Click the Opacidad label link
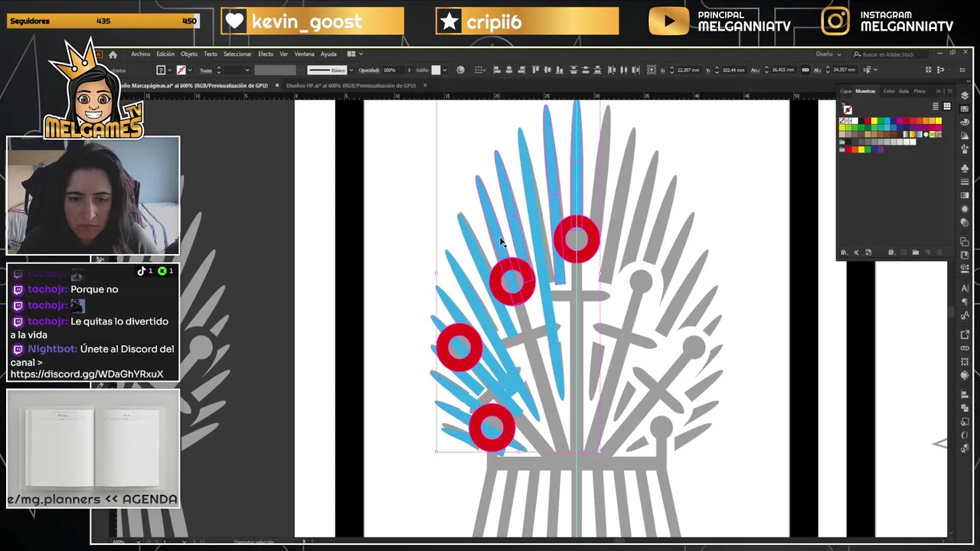Image resolution: width=980 pixels, height=551 pixels. pos(369,70)
